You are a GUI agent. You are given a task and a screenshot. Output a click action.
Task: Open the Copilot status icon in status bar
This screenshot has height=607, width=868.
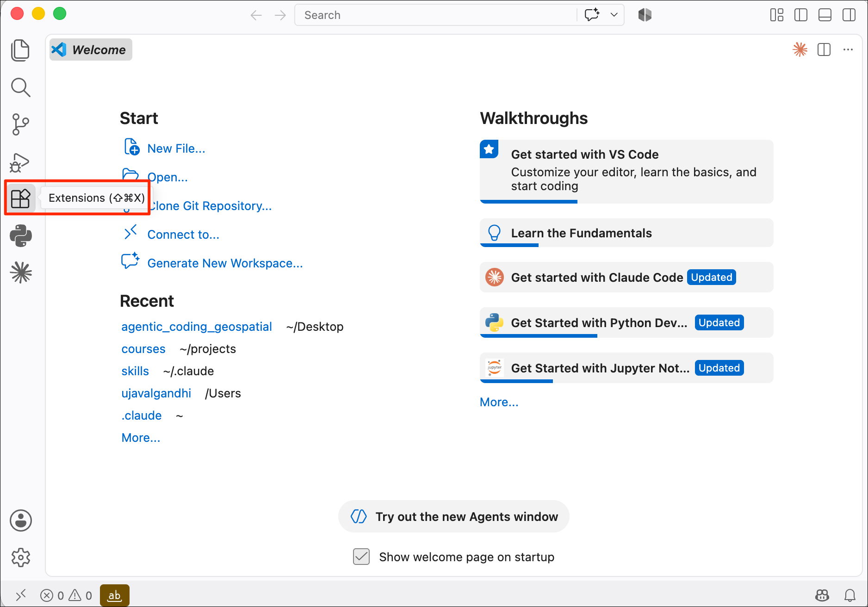point(822,595)
